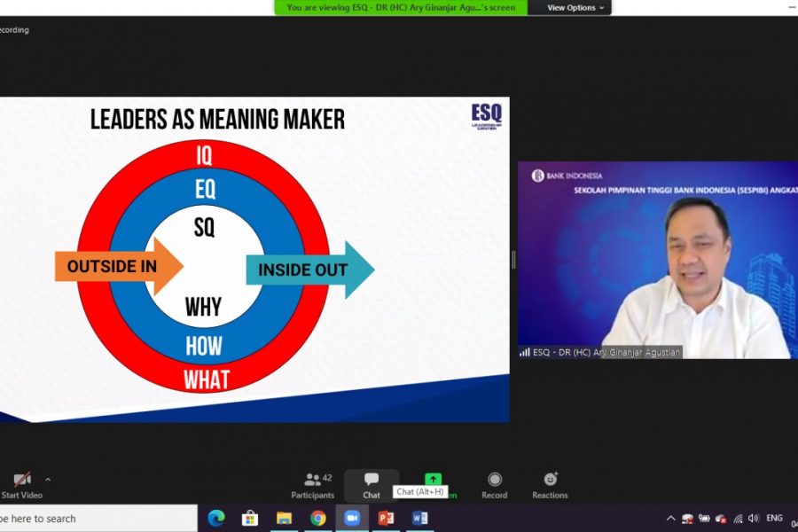The width and height of the screenshot is (798, 532).
Task: Open File Explorer from the taskbar
Action: click(x=284, y=518)
